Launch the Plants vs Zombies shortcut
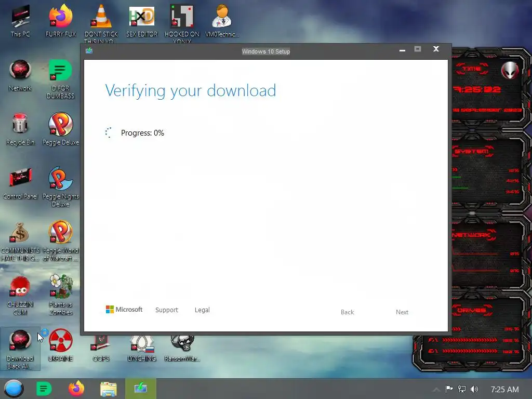Screen dimensions: 532x399 (61, 295)
